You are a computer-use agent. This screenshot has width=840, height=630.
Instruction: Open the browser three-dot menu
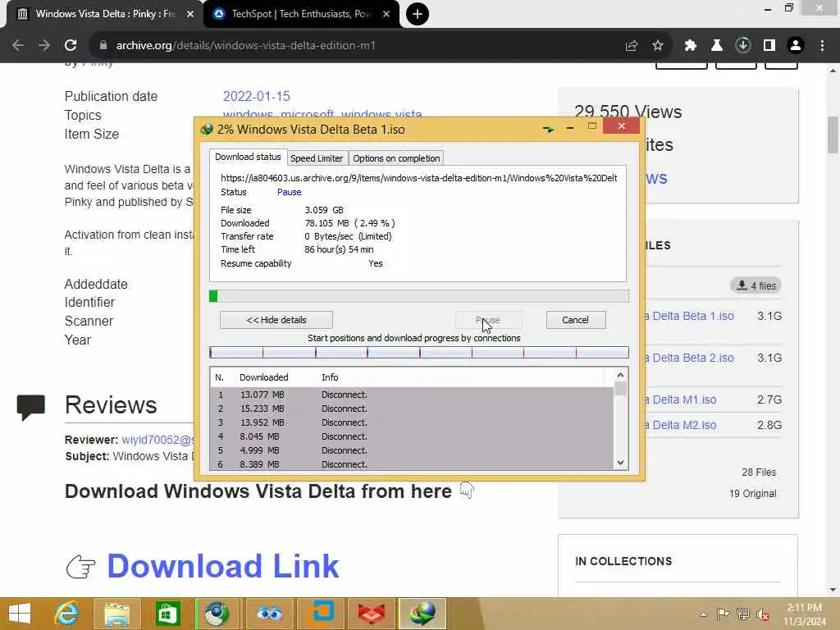pos(822,46)
